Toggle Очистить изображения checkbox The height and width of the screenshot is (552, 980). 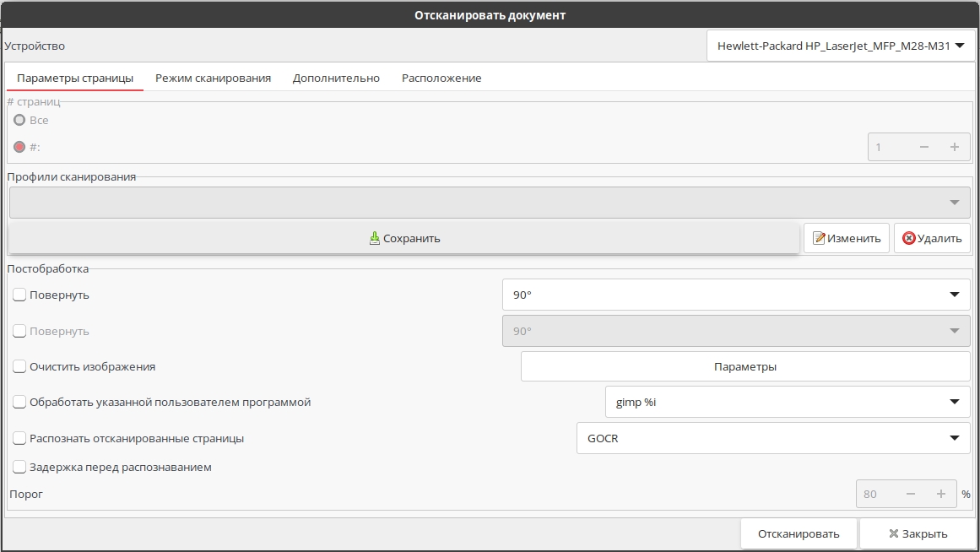(19, 367)
